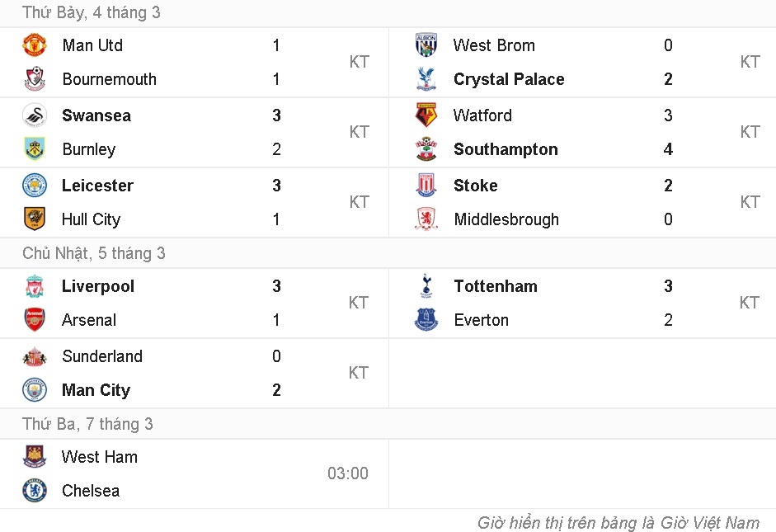The height and width of the screenshot is (532, 776).
Task: Click the Hull City tiger crest
Action: click(34, 219)
